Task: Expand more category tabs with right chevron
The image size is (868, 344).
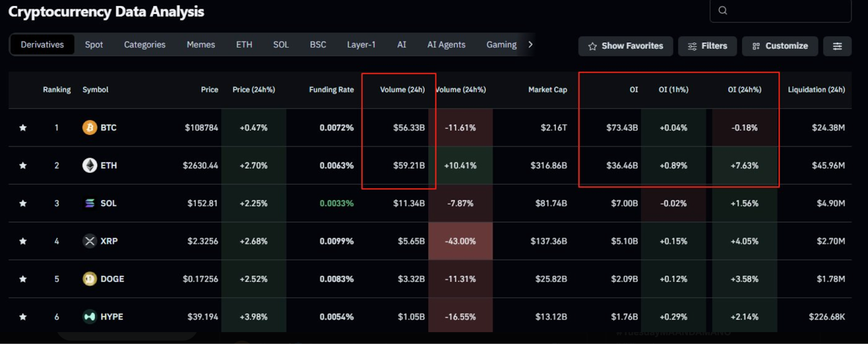Action: [x=531, y=44]
